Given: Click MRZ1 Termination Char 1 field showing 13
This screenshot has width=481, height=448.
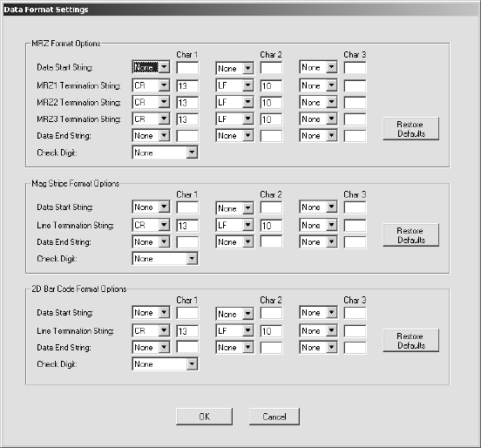Looking at the screenshot, I should 187,85.
